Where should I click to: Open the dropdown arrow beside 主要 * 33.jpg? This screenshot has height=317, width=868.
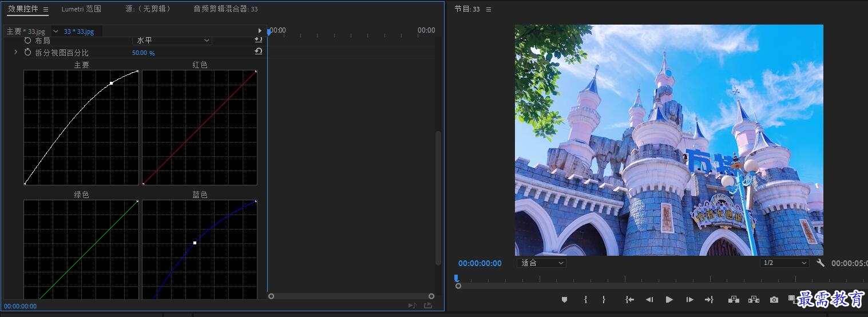coord(56,31)
